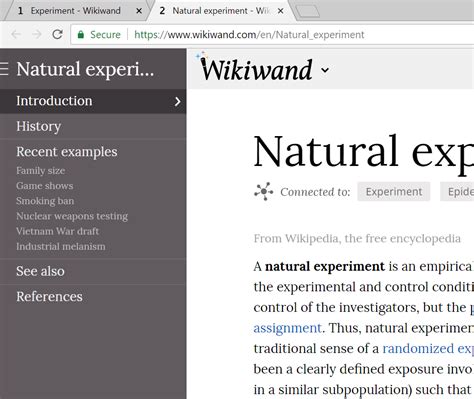Screen dimensions: 474x399
Task: Open a new browser tab
Action: [x=308, y=11]
